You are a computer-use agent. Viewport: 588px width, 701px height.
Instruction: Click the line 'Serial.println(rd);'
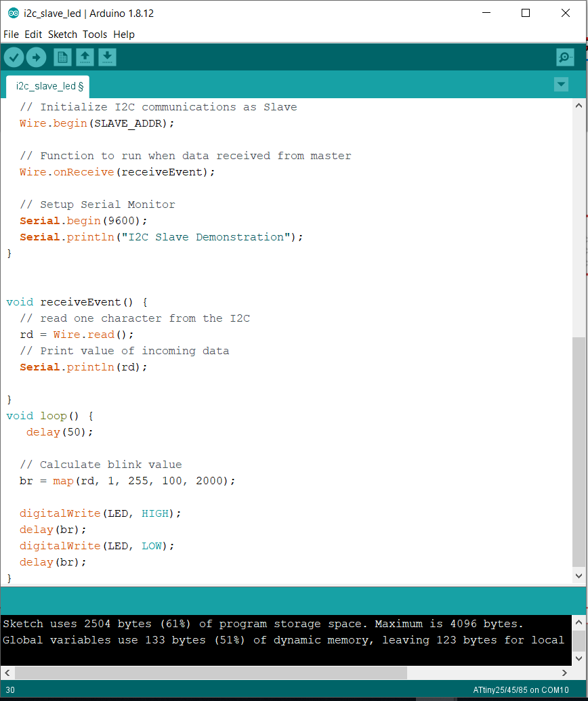coord(83,367)
